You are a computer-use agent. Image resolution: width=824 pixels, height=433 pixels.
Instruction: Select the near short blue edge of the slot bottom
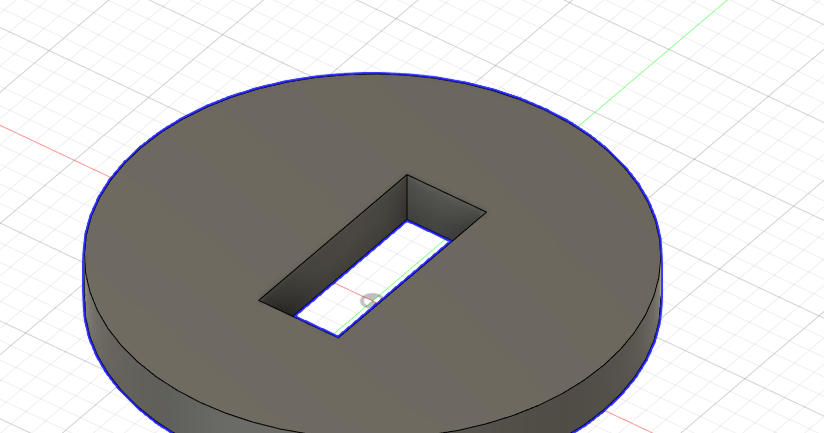317,326
